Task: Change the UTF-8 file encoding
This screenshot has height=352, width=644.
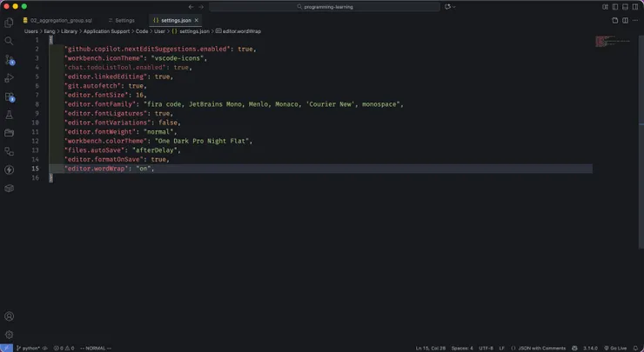Action: pos(486,348)
